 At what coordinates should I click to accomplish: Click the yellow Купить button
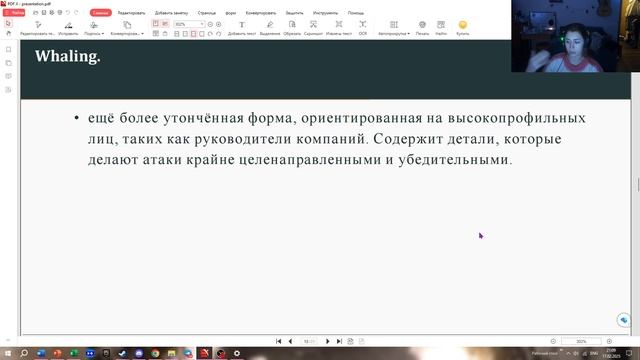click(x=462, y=28)
